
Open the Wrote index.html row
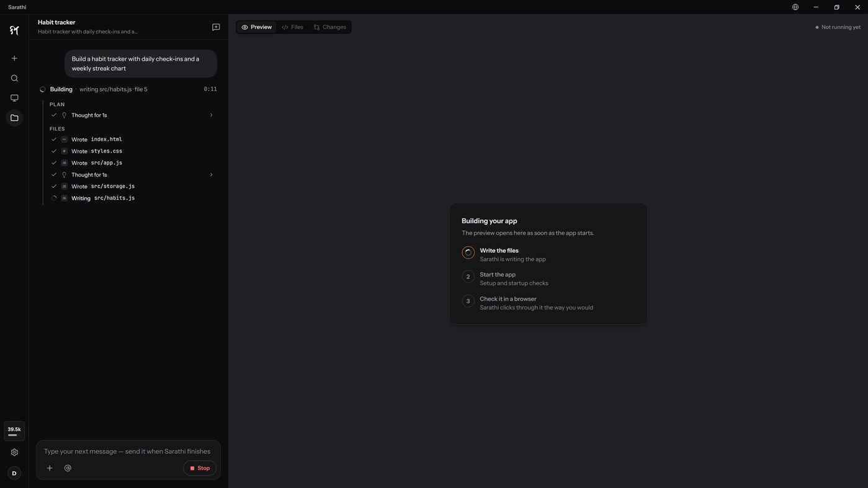pyautogui.click(x=133, y=140)
